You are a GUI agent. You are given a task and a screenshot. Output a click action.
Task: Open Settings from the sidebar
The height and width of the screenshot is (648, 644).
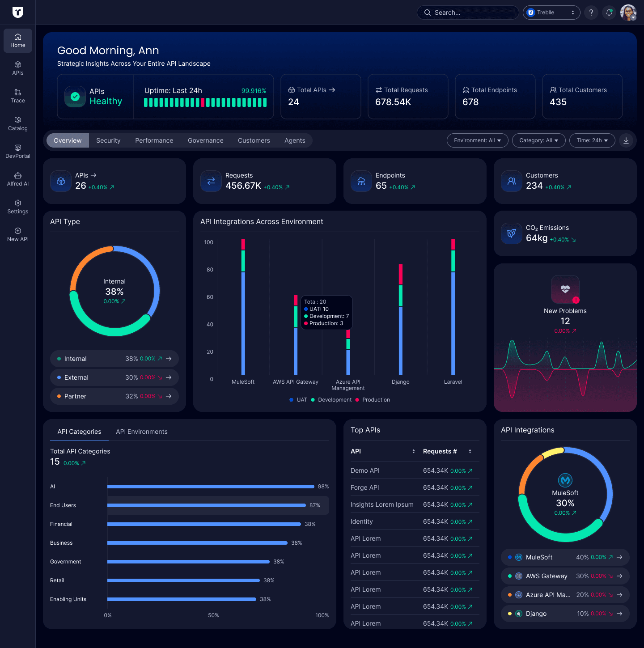point(18,207)
